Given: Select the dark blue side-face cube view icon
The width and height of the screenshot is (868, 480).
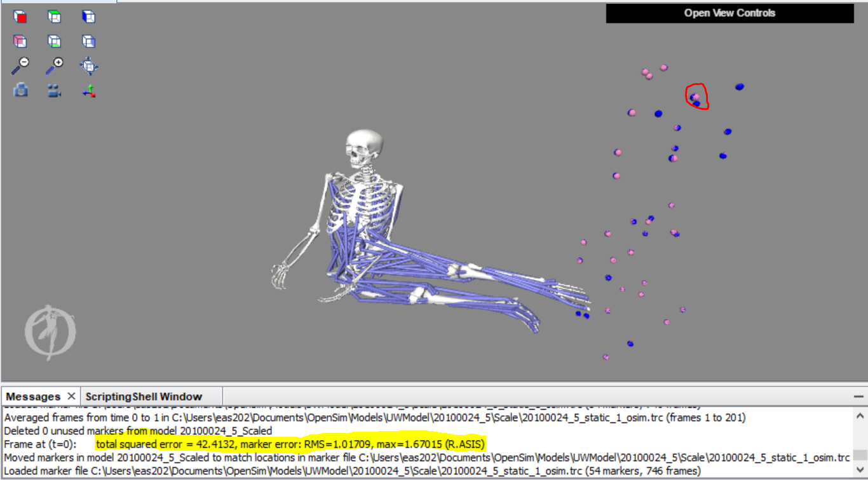Looking at the screenshot, I should click(88, 17).
